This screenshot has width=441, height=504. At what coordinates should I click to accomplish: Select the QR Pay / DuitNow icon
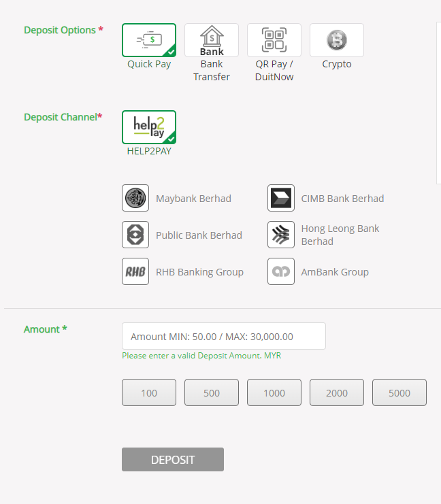click(x=274, y=40)
